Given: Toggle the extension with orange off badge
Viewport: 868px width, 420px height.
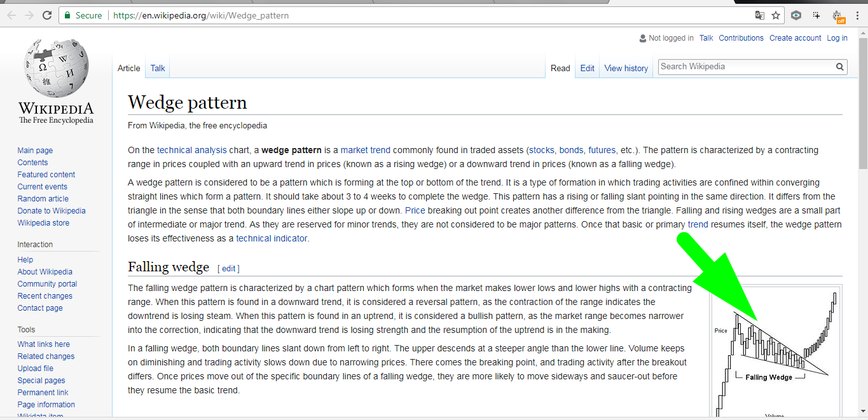Looking at the screenshot, I should pos(839,16).
